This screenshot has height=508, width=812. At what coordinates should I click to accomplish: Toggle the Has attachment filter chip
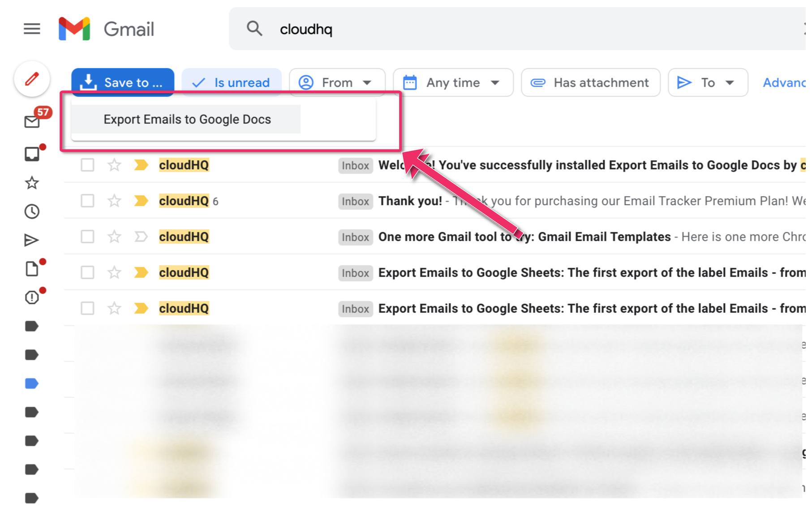[x=591, y=82]
